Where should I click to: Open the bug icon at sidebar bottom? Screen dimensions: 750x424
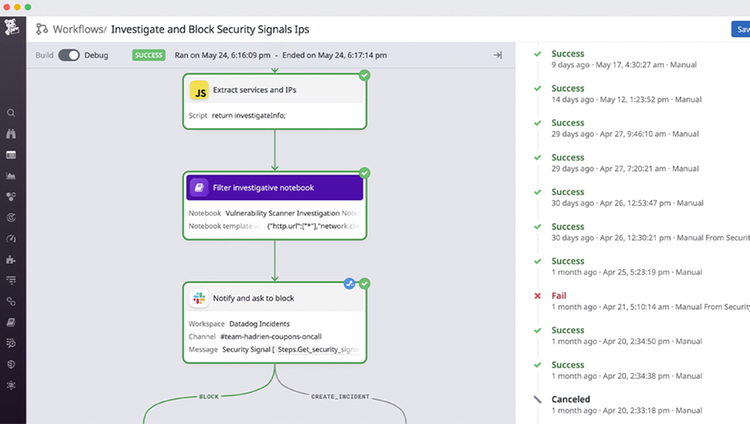pos(11,385)
